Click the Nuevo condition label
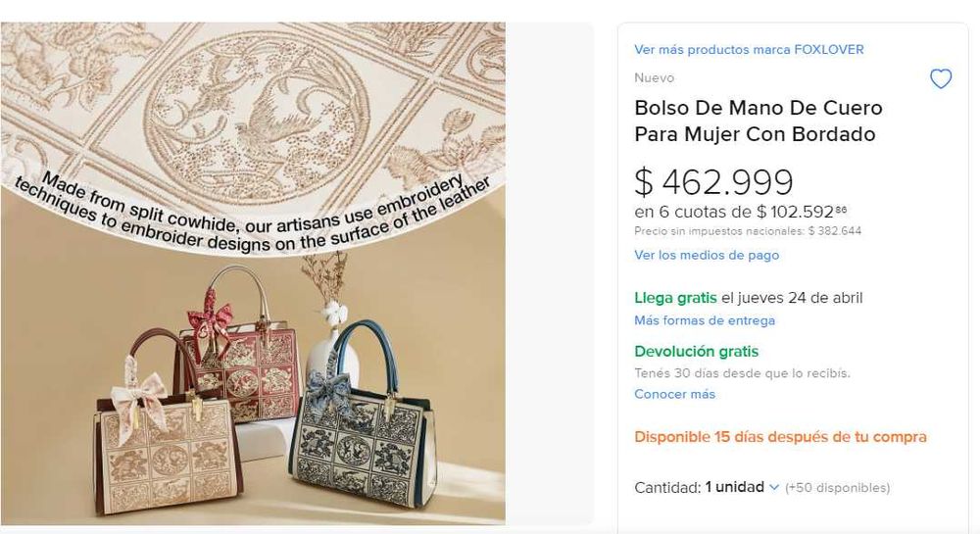 click(655, 78)
